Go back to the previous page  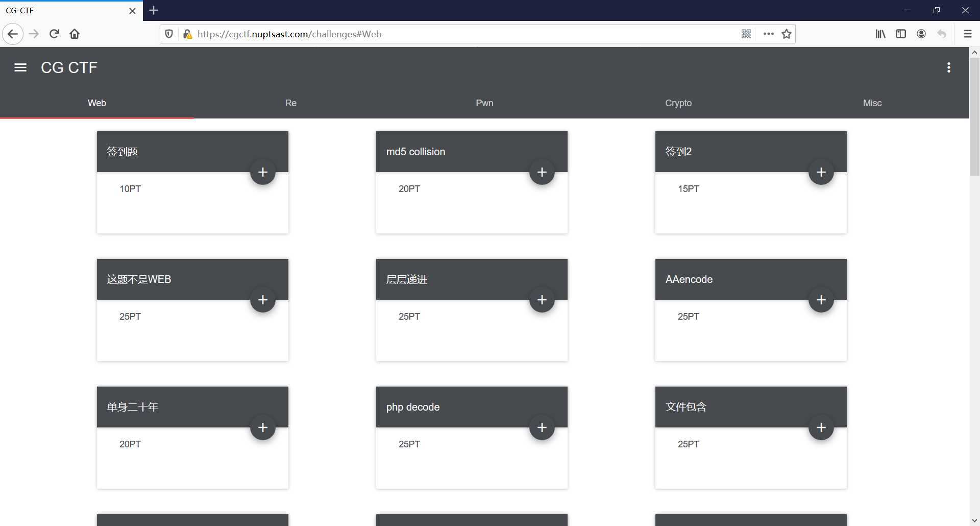pos(13,34)
